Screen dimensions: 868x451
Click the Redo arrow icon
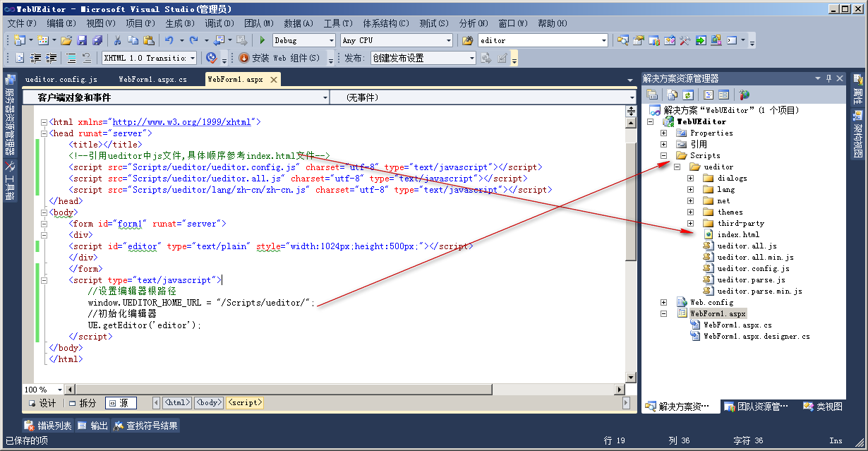[193, 40]
